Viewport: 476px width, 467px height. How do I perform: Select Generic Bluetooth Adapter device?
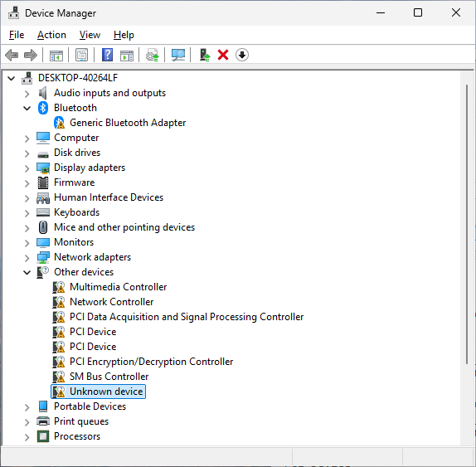tap(128, 123)
